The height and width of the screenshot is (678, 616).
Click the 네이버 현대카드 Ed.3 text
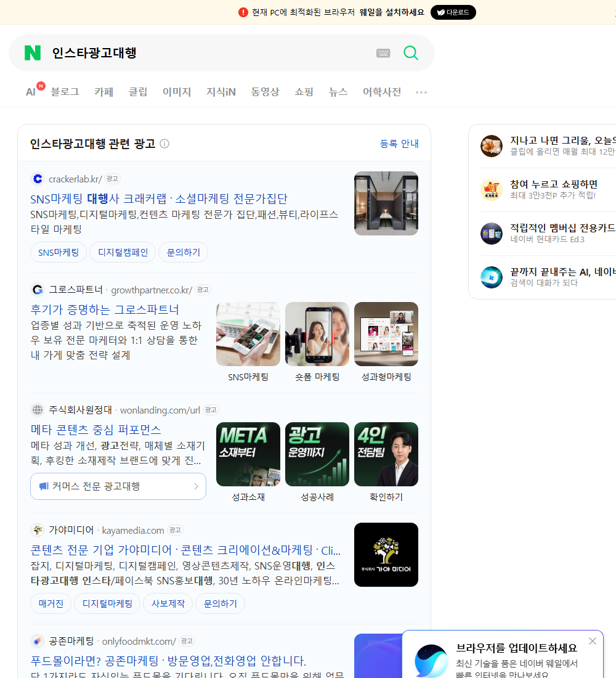(x=547, y=240)
